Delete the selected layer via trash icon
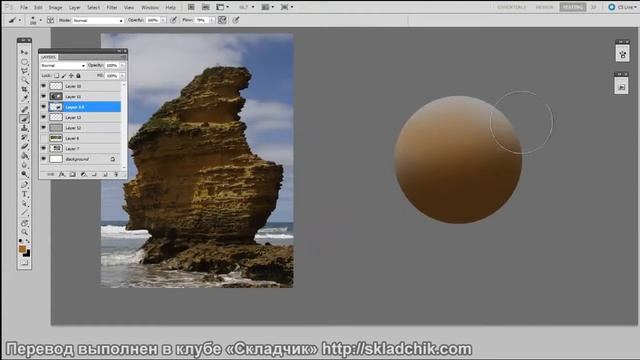The height and width of the screenshot is (360, 640). 116,174
